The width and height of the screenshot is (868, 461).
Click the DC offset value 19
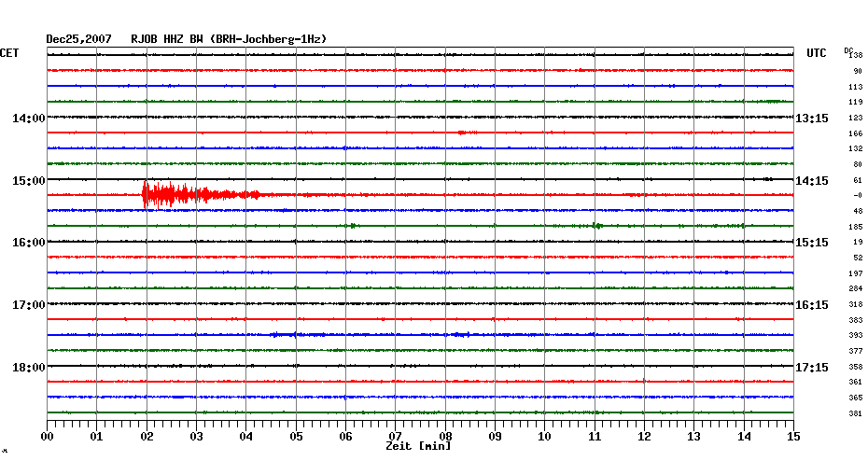(x=858, y=243)
